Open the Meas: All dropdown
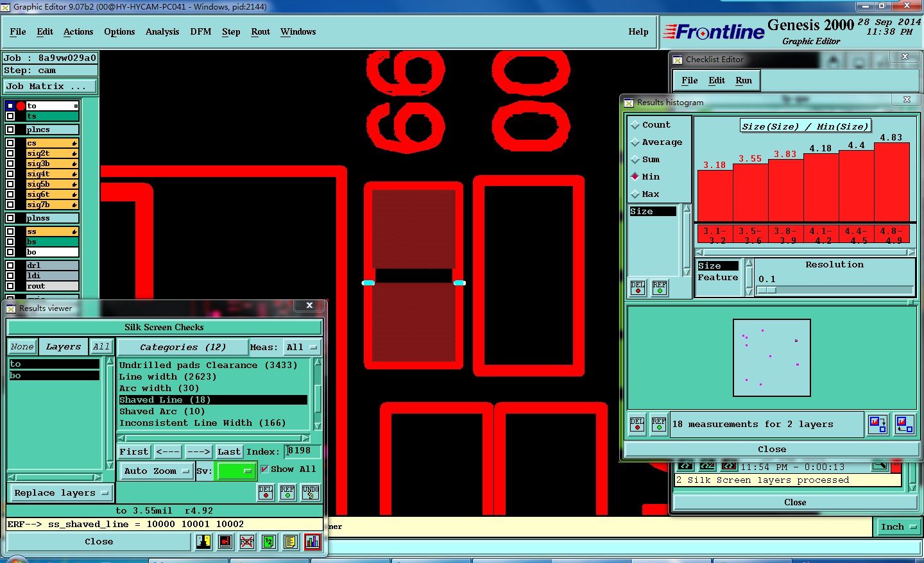The image size is (924, 563). [302, 348]
